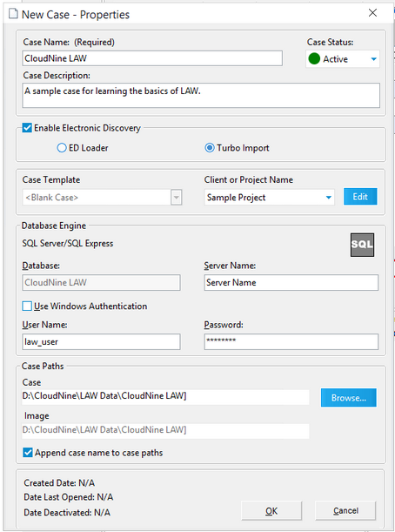Click the Date Last Opened: N/A text
Viewport: 395px width, 532px height.
[68, 497]
